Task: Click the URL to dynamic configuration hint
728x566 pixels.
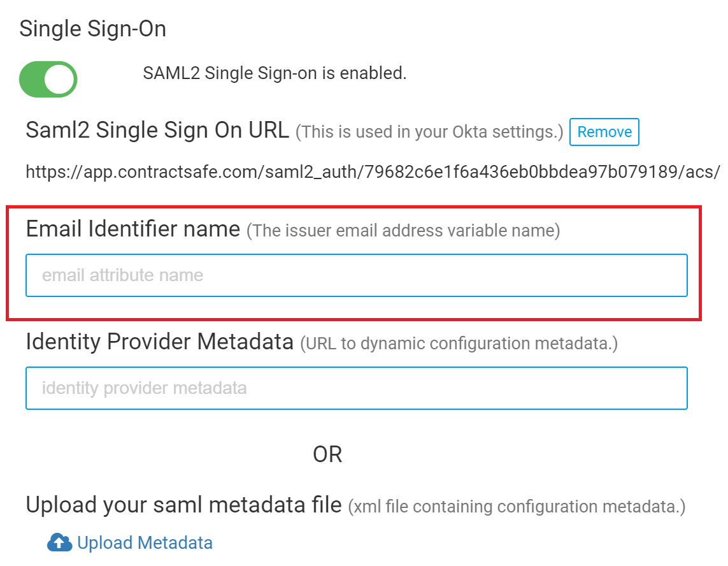Action: (x=459, y=344)
